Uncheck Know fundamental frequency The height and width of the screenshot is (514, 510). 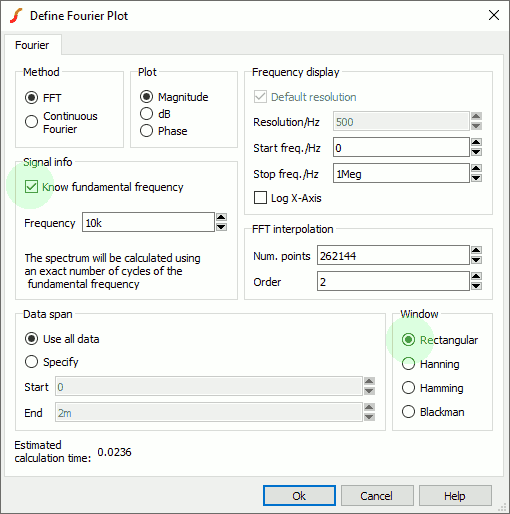pos(31,187)
